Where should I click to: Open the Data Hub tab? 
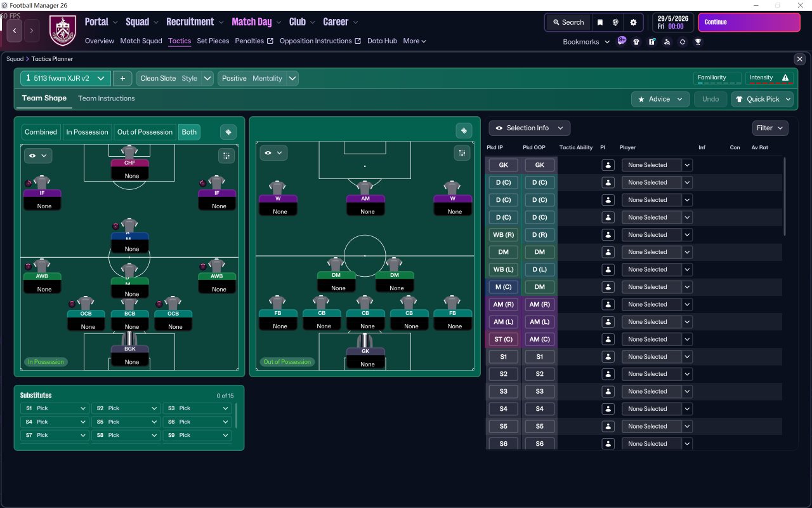coord(382,41)
